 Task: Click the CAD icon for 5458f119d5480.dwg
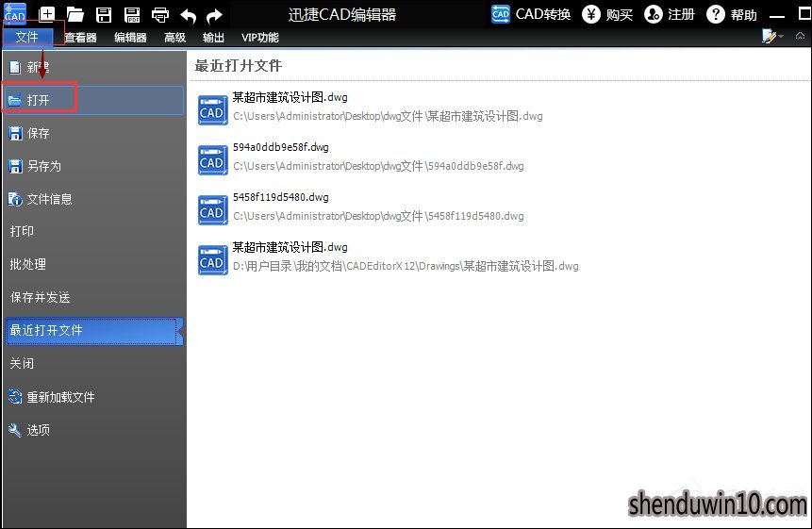(213, 210)
